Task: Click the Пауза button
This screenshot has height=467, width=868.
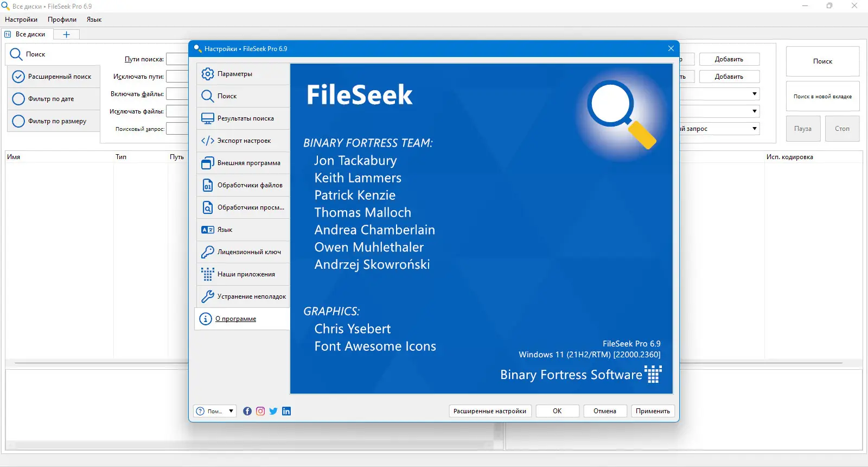Action: 803,129
